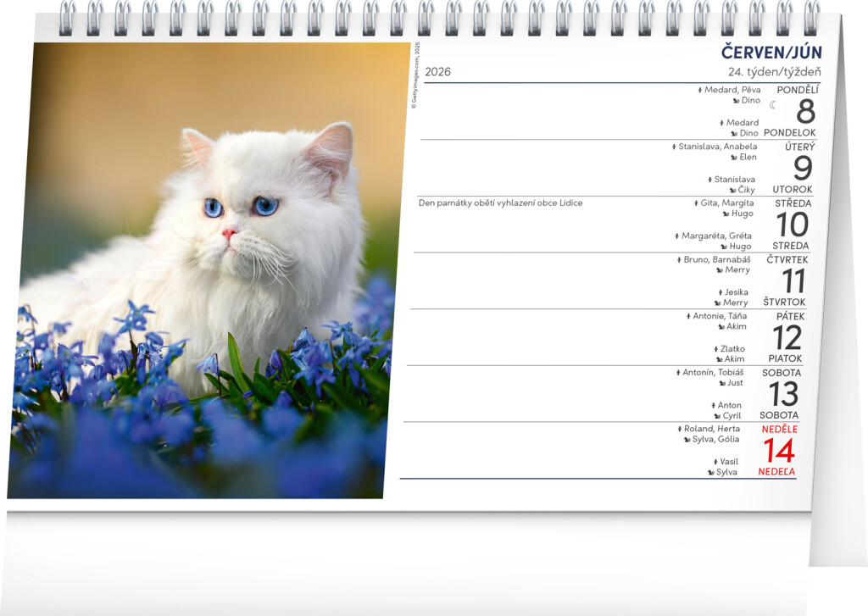This screenshot has height=616, width=868.
Task: Click the name-day icon before Medard, Pěva
Action: [699, 90]
